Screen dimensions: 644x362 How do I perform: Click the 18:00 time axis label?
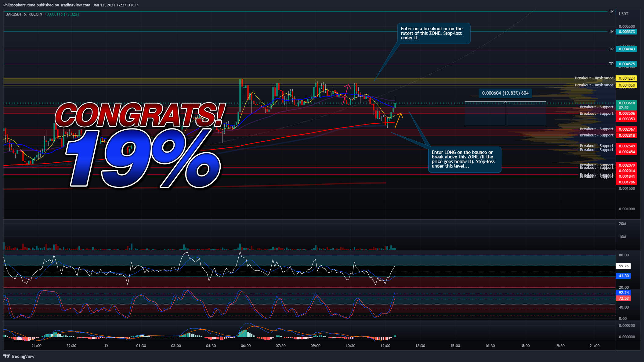tap(525, 346)
